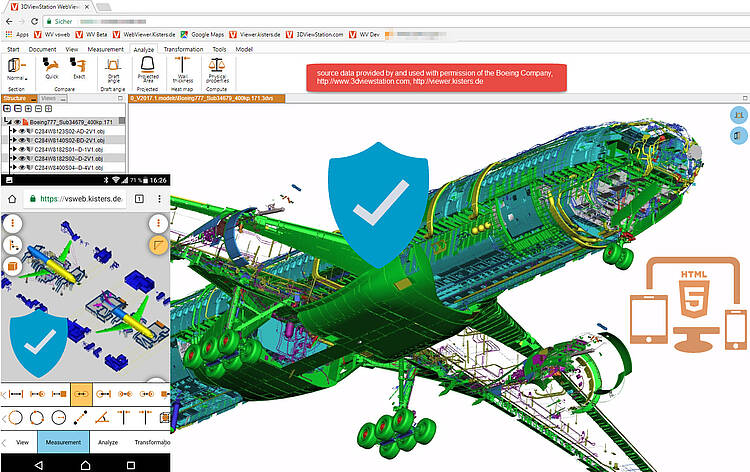Run the Quick compare tool

click(51, 68)
